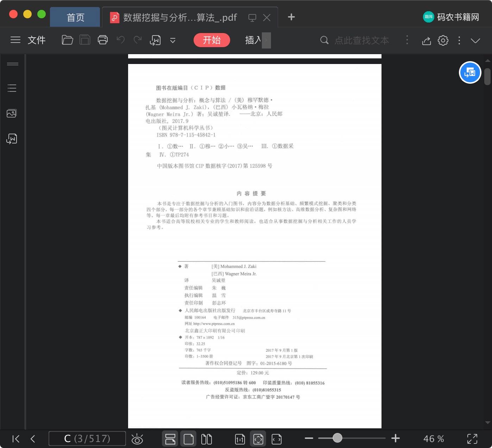Fit page to width
Screen dimensions: 492x448
point(277,439)
